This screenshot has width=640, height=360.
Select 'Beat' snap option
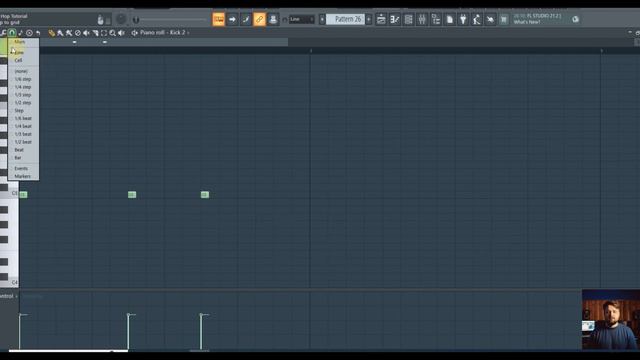point(23,150)
